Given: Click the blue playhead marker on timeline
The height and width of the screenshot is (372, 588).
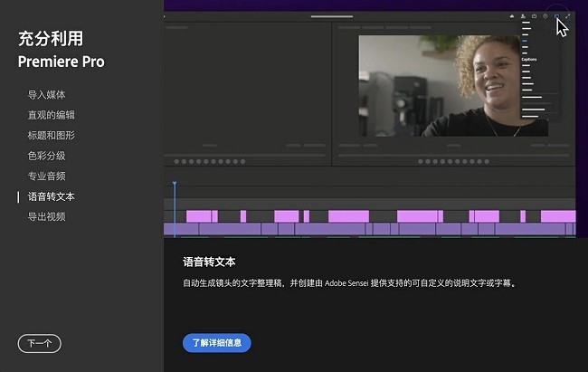Looking at the screenshot, I should point(175,186).
